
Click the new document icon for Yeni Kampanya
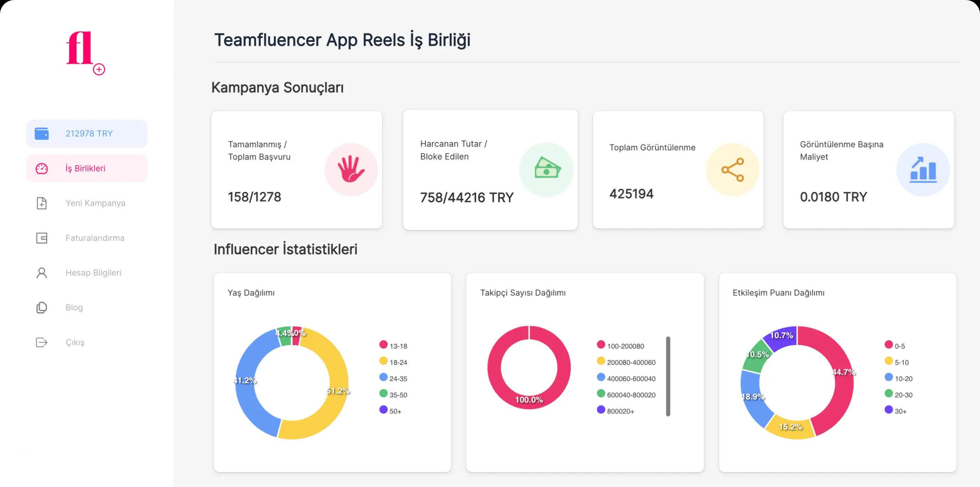click(42, 203)
